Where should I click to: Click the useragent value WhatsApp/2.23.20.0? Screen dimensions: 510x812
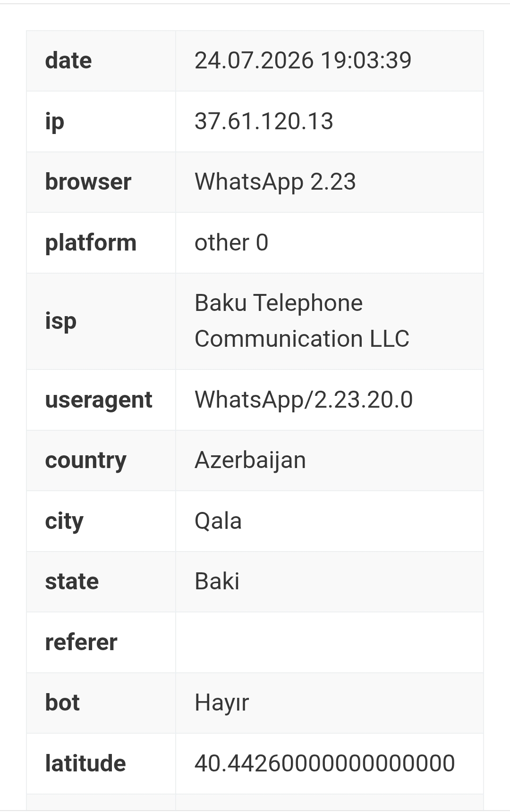[304, 400]
